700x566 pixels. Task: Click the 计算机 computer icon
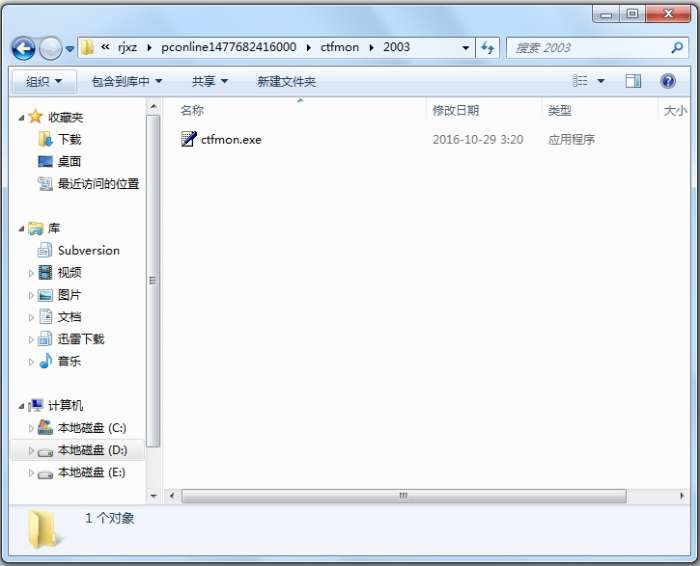[x=36, y=405]
